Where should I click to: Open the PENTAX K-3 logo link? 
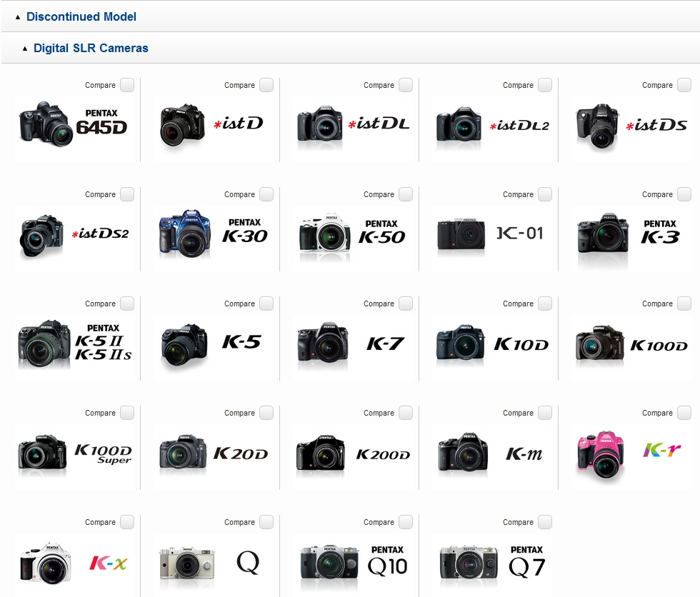tap(660, 231)
